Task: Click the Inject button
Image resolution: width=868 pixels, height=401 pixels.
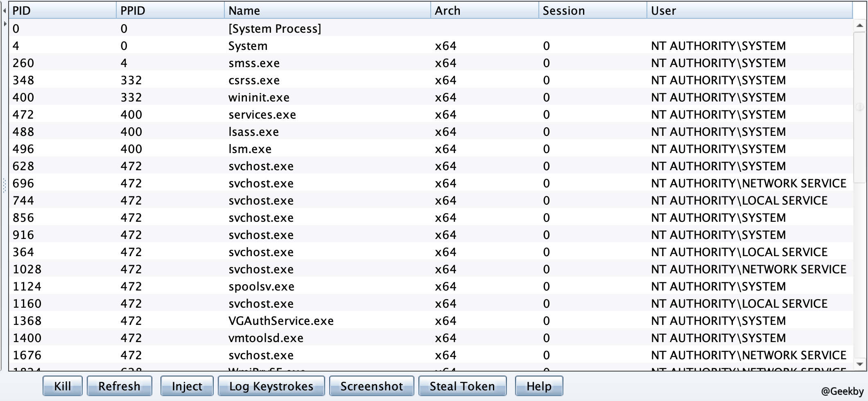Action: 187,386
